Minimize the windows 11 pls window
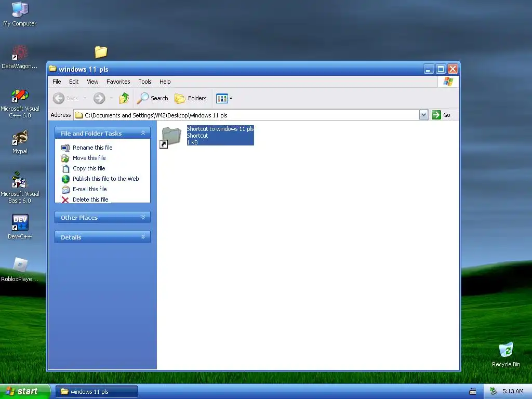 point(429,69)
